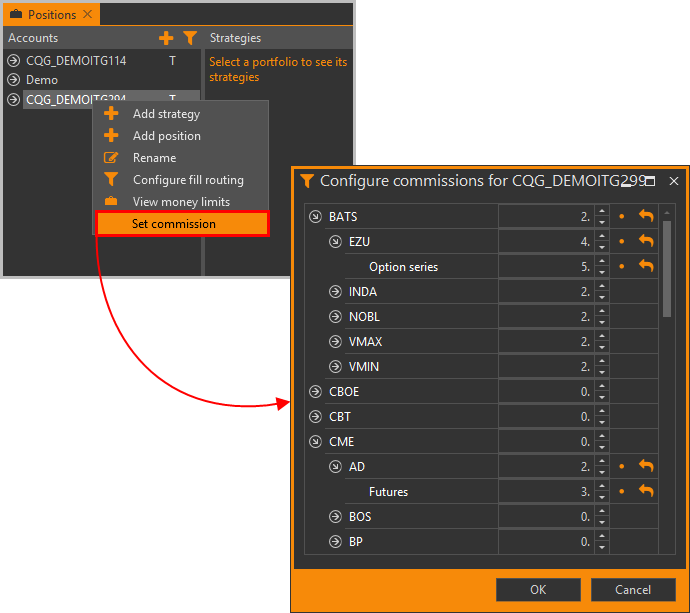Click OK in commissions dialog
Screen dimensions: 690x613
(x=538, y=590)
